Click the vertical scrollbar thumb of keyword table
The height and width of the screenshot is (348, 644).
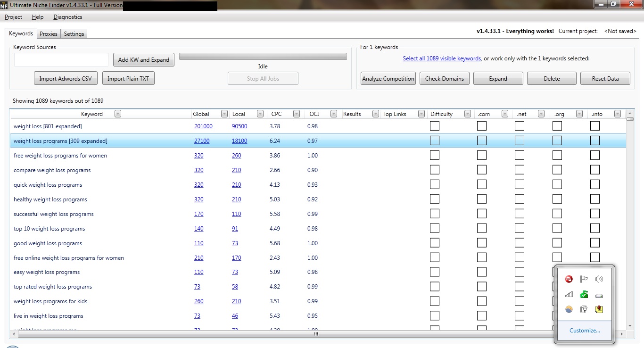(x=630, y=119)
